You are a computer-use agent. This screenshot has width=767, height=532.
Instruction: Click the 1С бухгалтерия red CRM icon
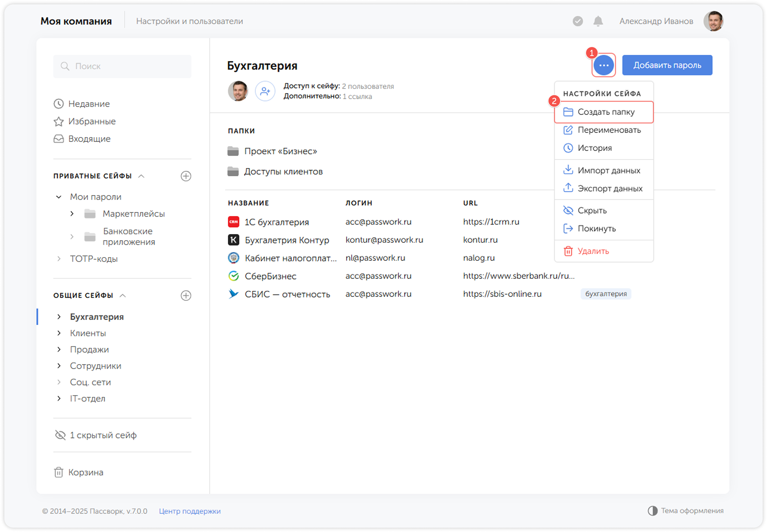click(x=234, y=222)
